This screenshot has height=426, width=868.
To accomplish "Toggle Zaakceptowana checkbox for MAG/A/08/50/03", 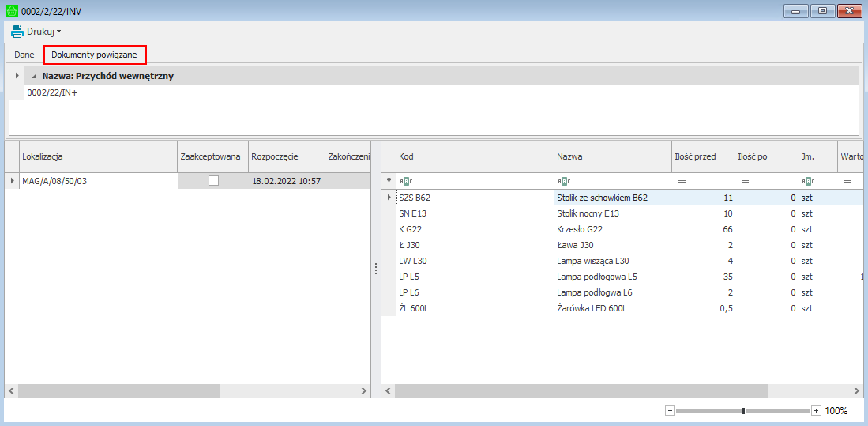I will pyautogui.click(x=213, y=181).
